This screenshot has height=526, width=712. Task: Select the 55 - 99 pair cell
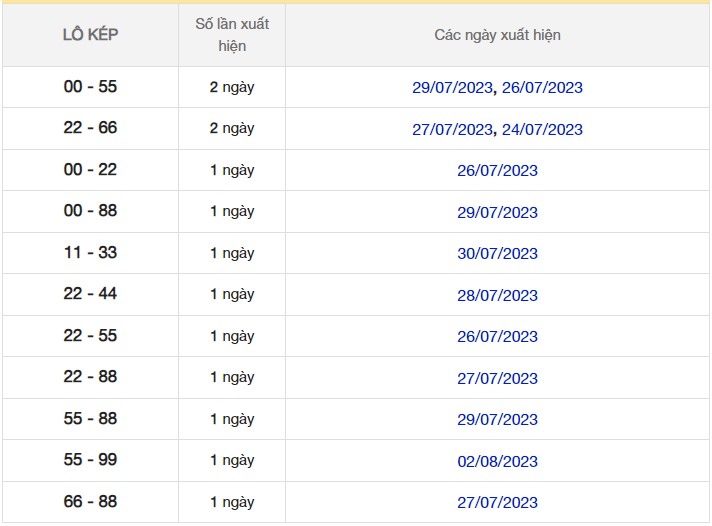(x=90, y=461)
